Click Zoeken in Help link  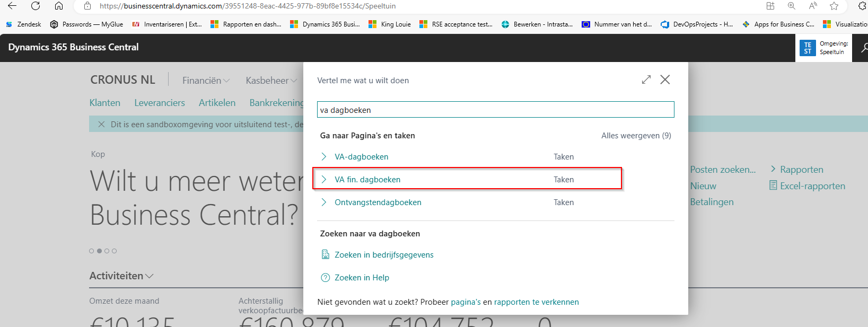click(362, 278)
